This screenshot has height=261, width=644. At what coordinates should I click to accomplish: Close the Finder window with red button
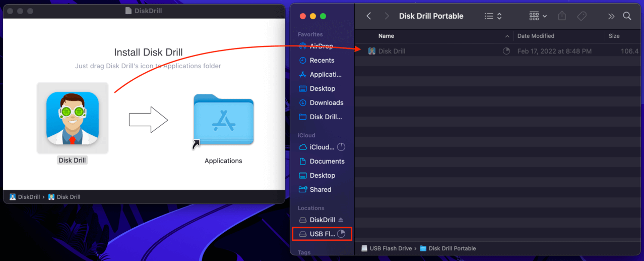[x=302, y=16]
